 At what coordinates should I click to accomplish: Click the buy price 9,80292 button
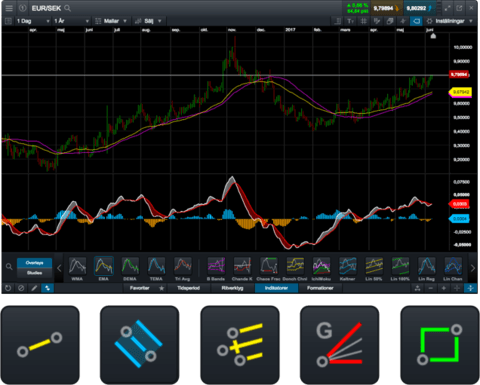coord(419,8)
